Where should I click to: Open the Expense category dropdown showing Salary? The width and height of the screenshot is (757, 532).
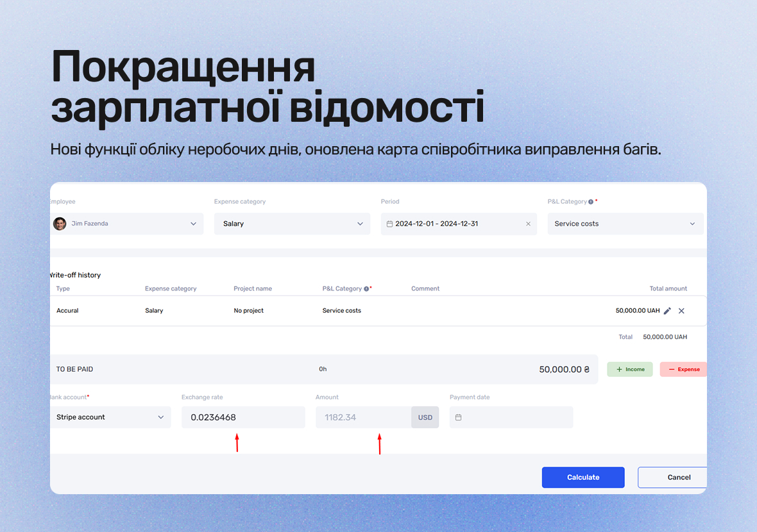tap(292, 224)
